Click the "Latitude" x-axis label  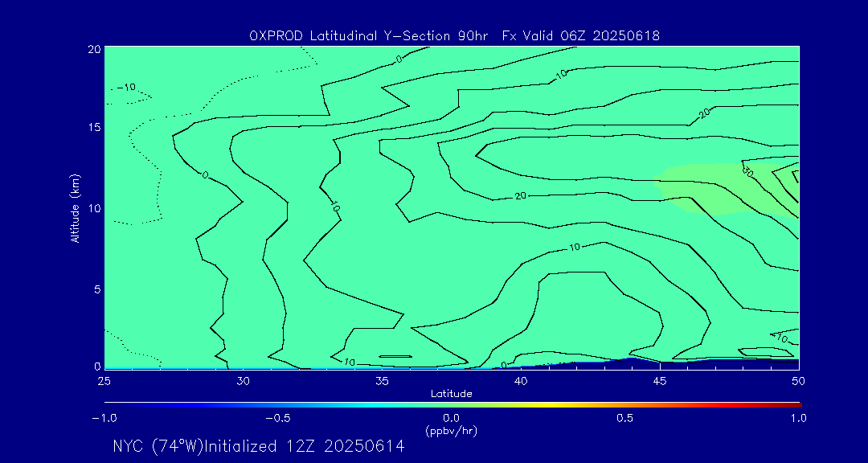click(x=452, y=394)
